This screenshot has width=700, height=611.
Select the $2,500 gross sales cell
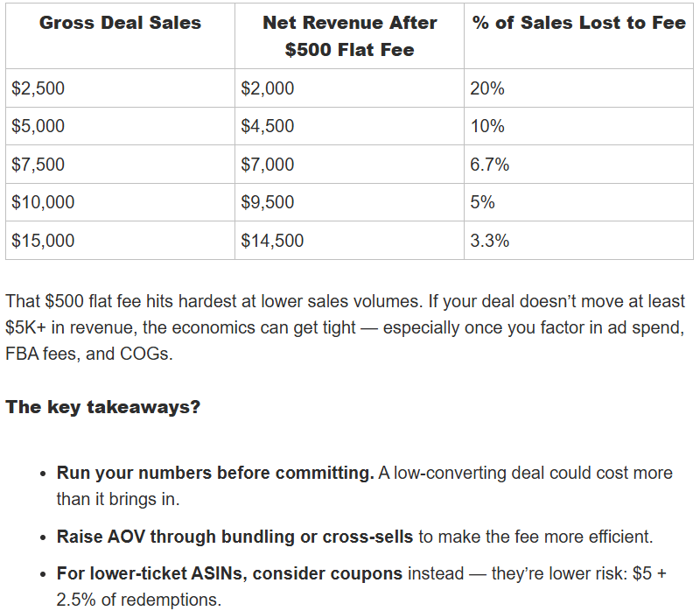(x=38, y=88)
